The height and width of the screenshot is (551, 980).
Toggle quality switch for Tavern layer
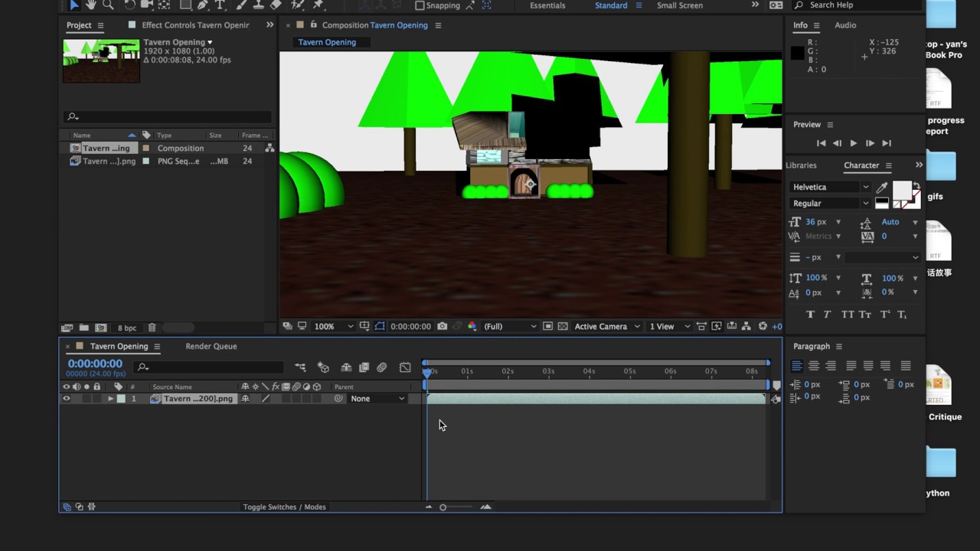(266, 399)
